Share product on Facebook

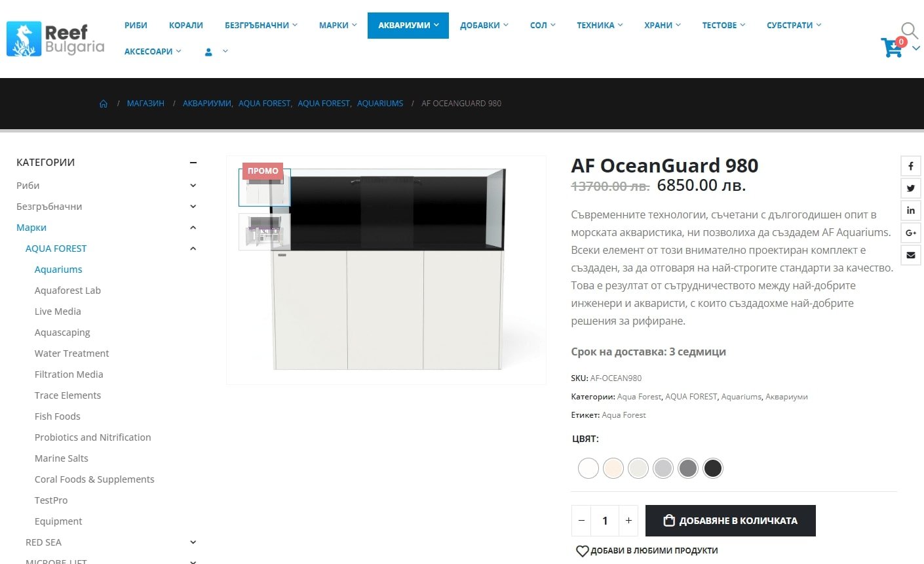[x=911, y=166]
